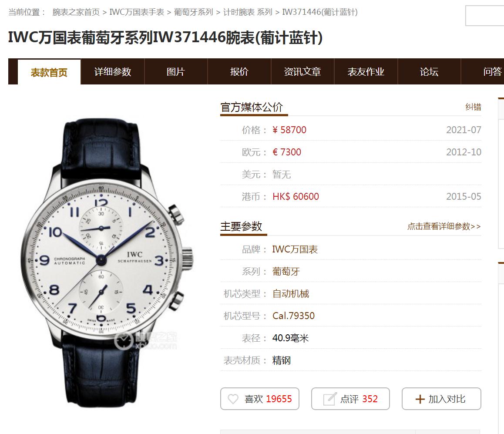This screenshot has width=504, height=434.
Task: Click the Cal.79350 movement link
Action: [x=293, y=316]
